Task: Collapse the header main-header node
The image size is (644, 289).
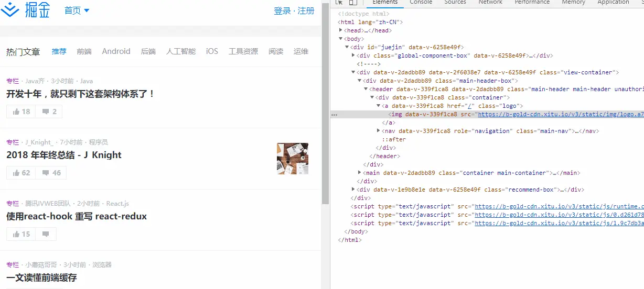Action: (366, 89)
